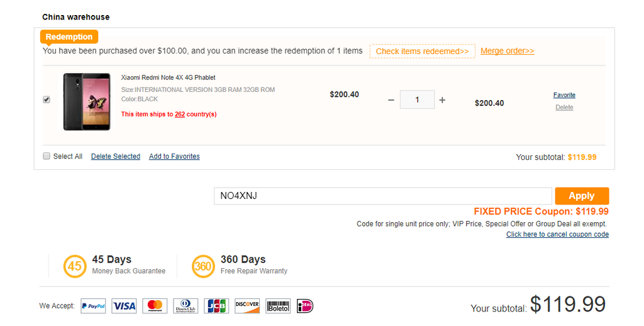The width and height of the screenshot is (644, 326).
Task: Click the Mastercard payment icon
Action: coord(155,306)
